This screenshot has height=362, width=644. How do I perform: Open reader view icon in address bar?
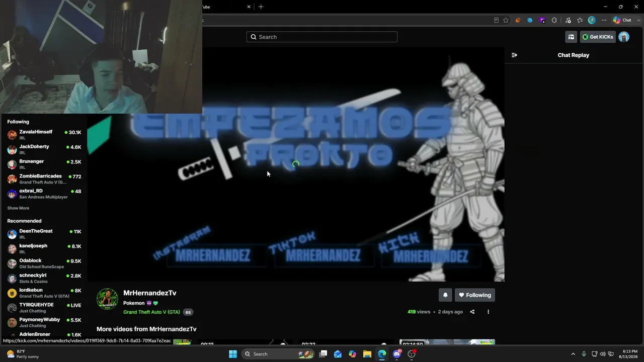click(x=496, y=20)
